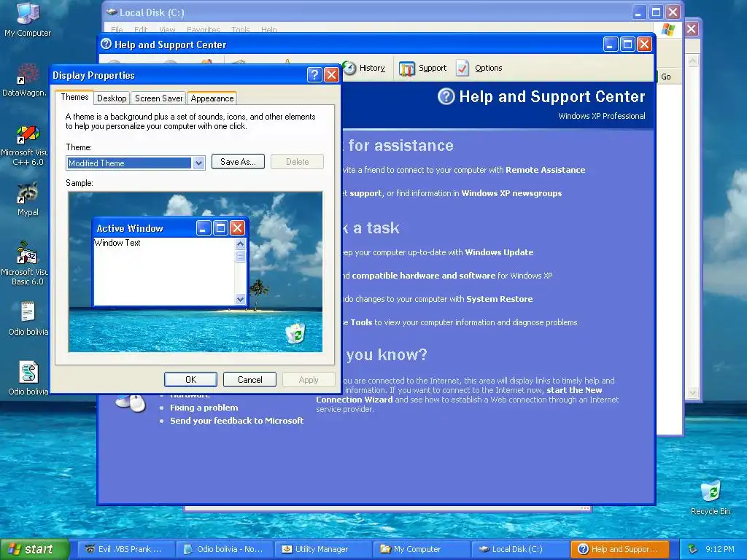Open the Start menu
The height and width of the screenshot is (560, 747).
[x=34, y=549]
